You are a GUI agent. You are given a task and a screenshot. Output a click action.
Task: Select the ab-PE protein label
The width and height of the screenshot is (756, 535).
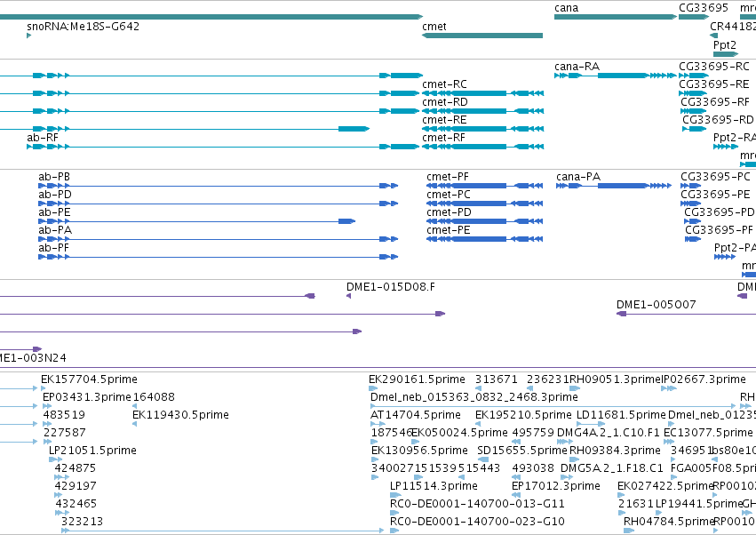(54, 212)
